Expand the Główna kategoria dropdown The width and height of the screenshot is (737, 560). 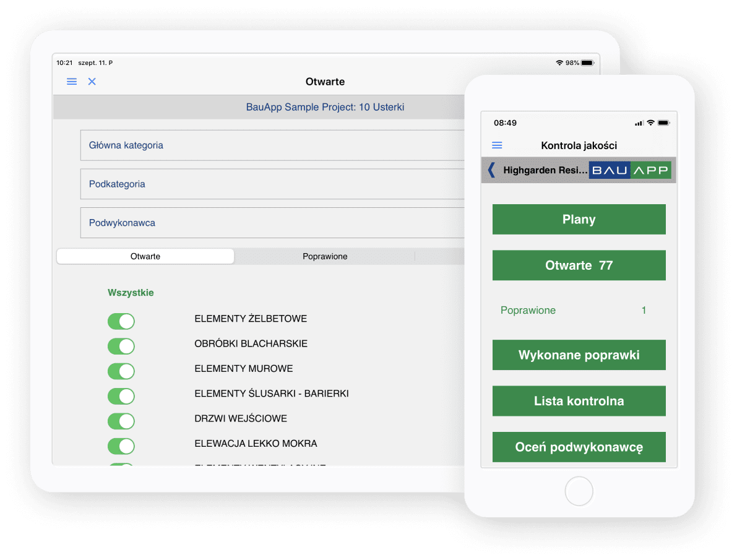pyautogui.click(x=272, y=145)
